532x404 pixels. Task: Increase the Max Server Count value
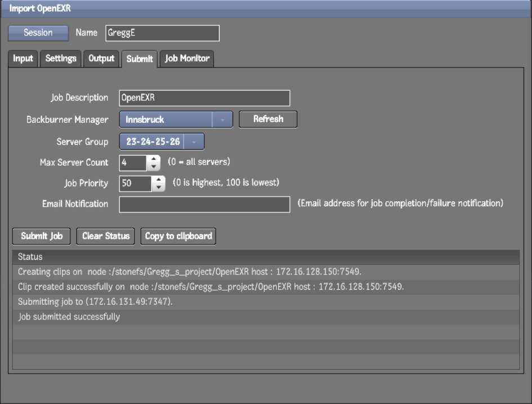click(154, 159)
